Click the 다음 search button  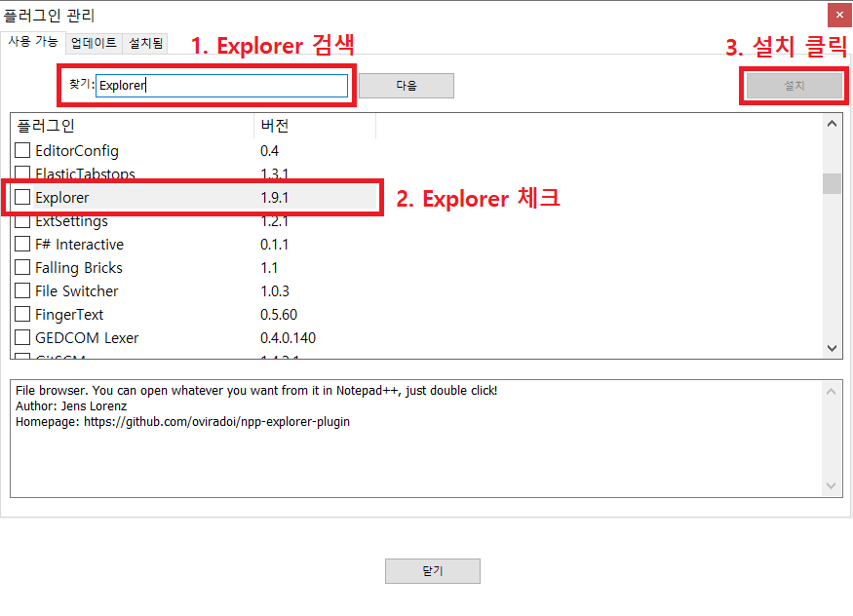(x=407, y=86)
